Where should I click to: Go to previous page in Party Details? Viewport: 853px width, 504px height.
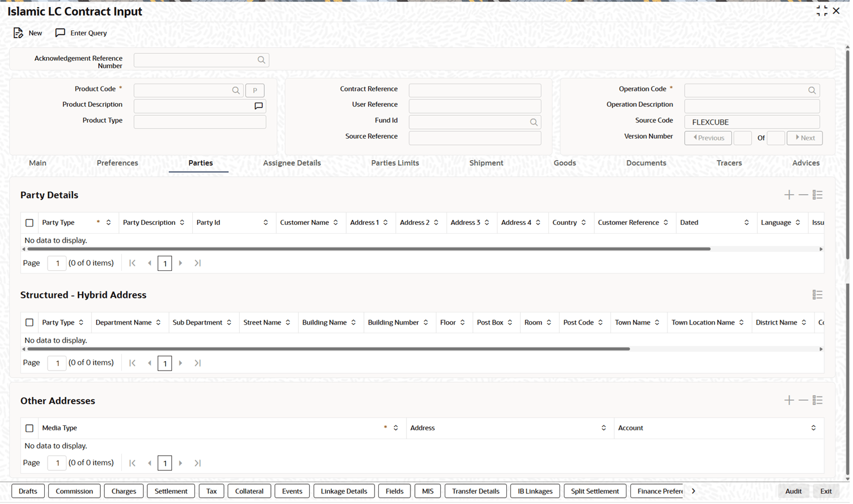[x=150, y=263]
